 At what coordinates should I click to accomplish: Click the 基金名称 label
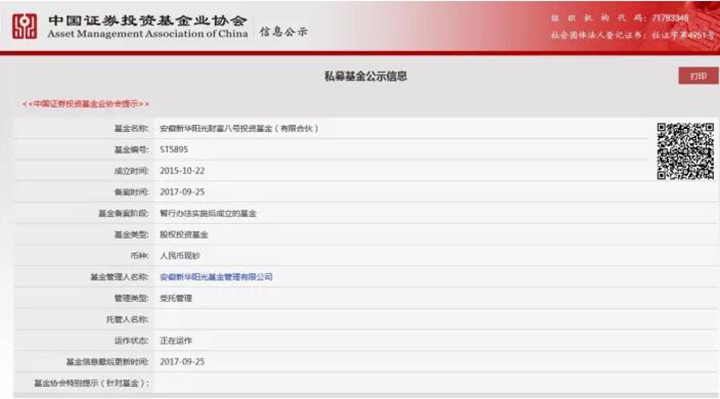coord(131,129)
